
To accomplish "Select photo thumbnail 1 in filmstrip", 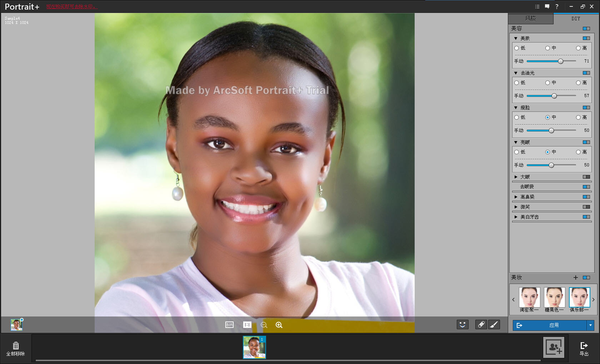I will 254,347.
